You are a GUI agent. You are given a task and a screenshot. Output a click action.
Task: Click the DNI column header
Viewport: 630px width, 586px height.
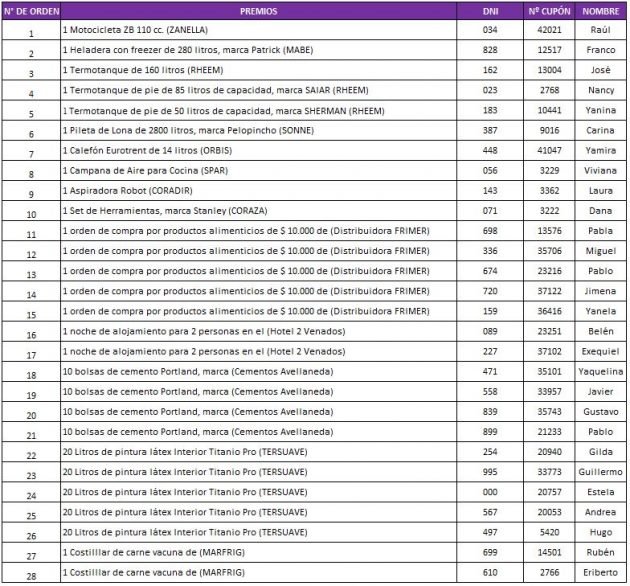pos(490,11)
